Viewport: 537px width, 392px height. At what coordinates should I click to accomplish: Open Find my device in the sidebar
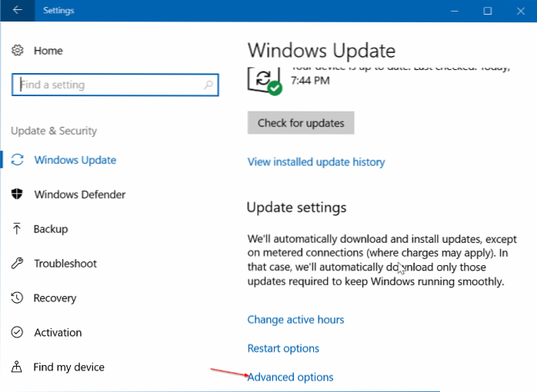68,367
